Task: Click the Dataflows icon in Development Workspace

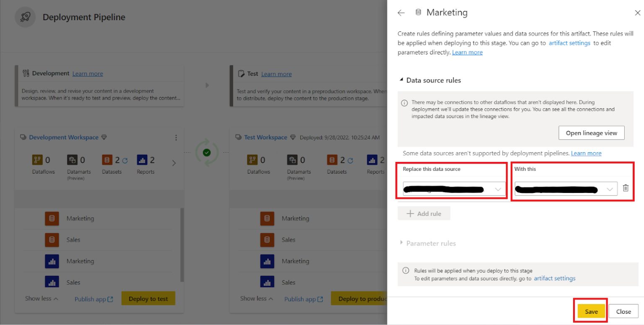Action: tap(37, 159)
